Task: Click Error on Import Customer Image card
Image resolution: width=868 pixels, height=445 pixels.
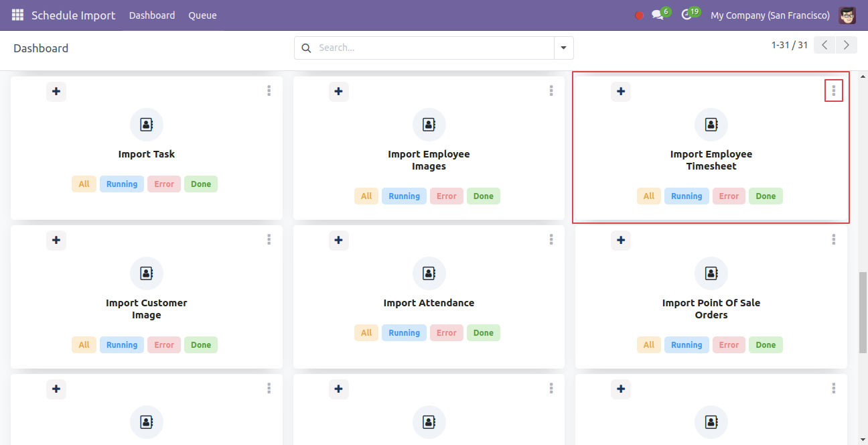Action: (164, 345)
